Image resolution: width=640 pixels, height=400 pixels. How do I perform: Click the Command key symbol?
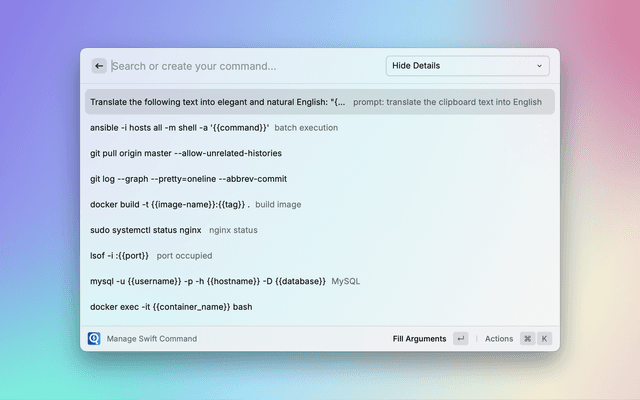(x=527, y=339)
